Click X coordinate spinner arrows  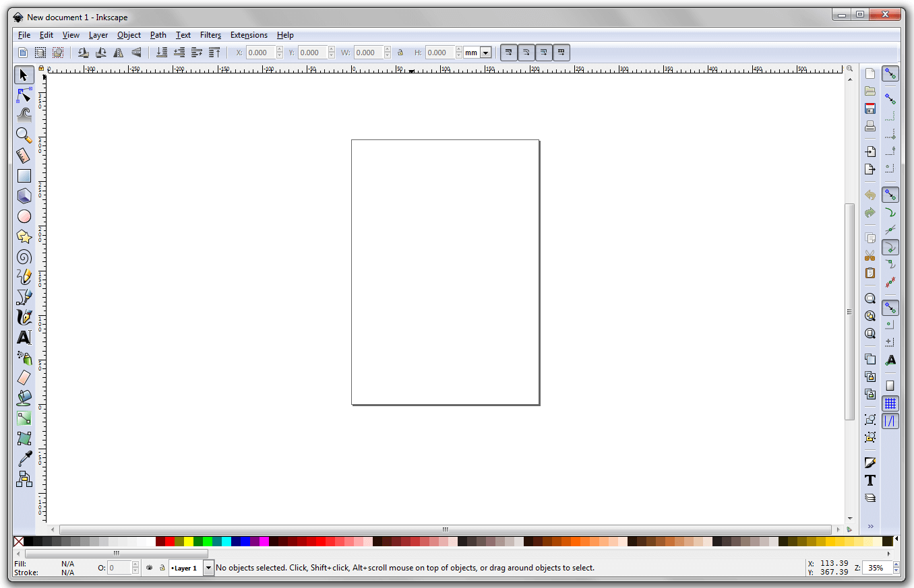[x=280, y=53]
